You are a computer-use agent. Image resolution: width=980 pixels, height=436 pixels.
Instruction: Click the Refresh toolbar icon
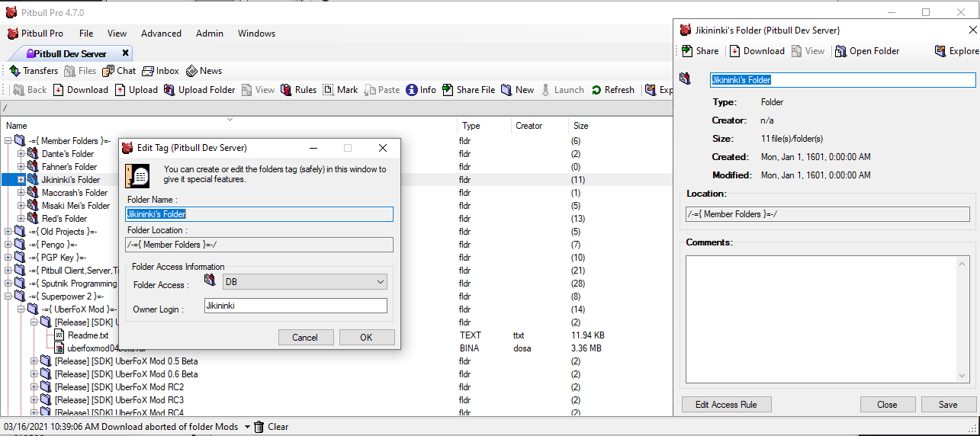(596, 90)
